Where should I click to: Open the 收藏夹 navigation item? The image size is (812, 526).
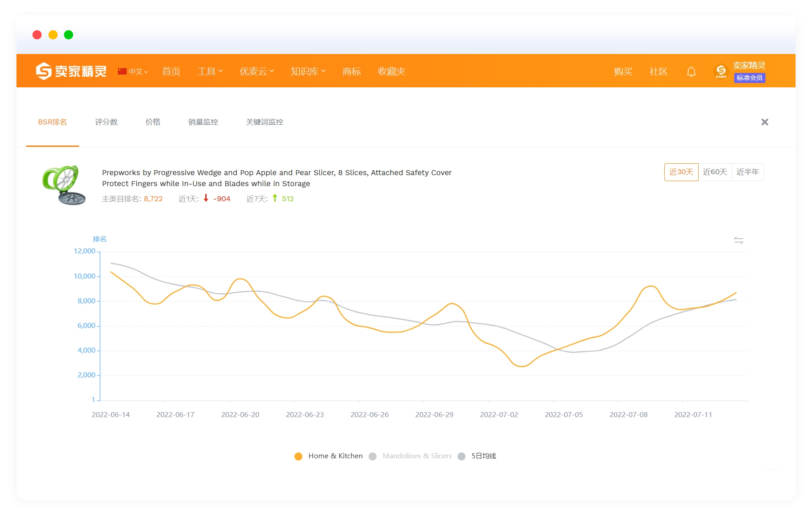coord(391,71)
